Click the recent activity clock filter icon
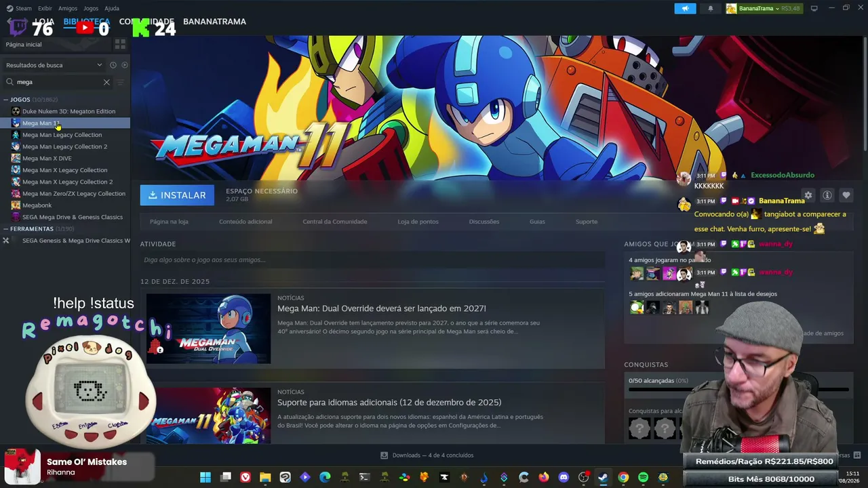The width and height of the screenshot is (868, 488). click(x=113, y=65)
